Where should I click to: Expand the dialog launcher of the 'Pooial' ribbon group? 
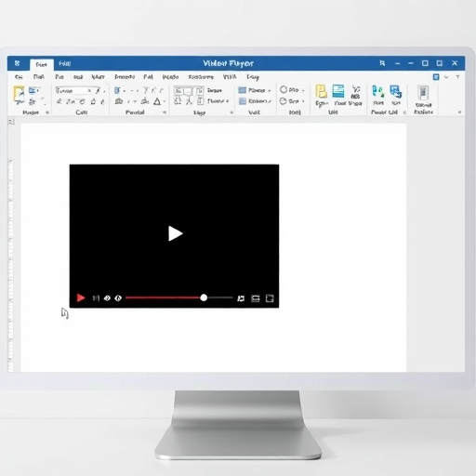coord(165,112)
